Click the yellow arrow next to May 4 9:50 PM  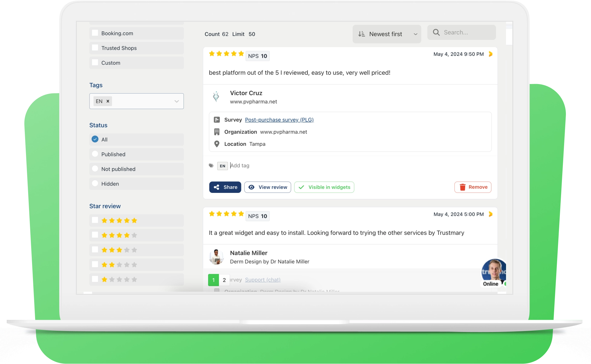[x=491, y=54]
